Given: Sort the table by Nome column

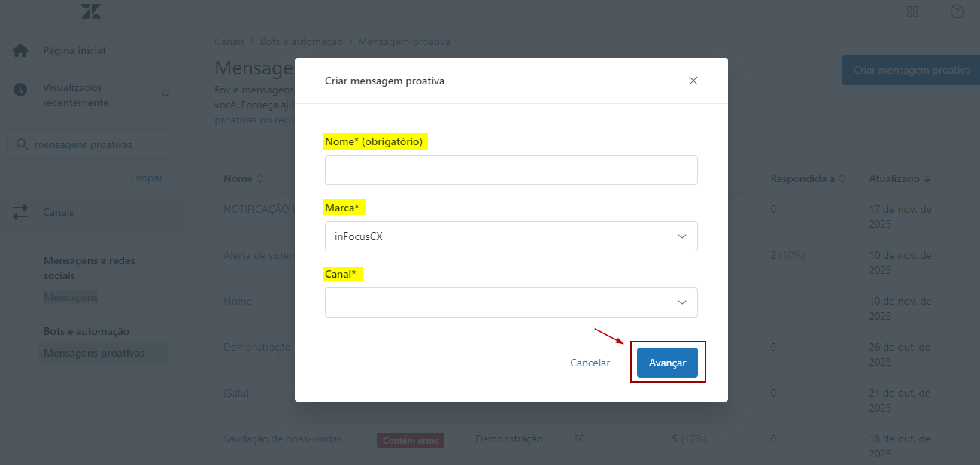Looking at the screenshot, I should [x=243, y=179].
